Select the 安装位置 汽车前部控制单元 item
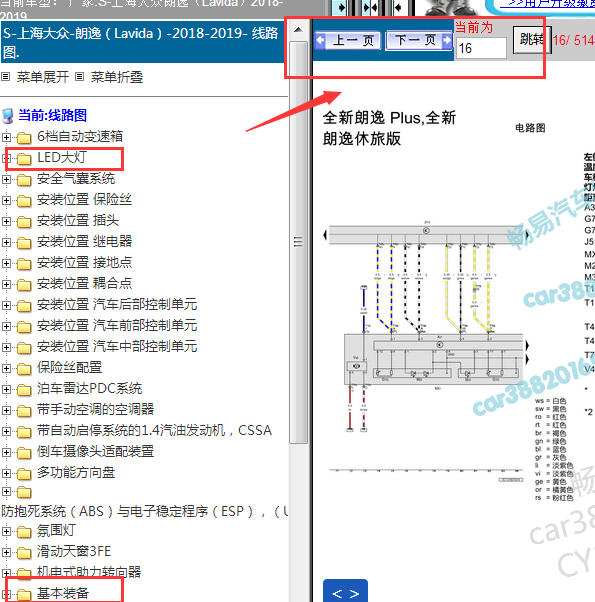This screenshot has height=602, width=595. click(x=117, y=326)
